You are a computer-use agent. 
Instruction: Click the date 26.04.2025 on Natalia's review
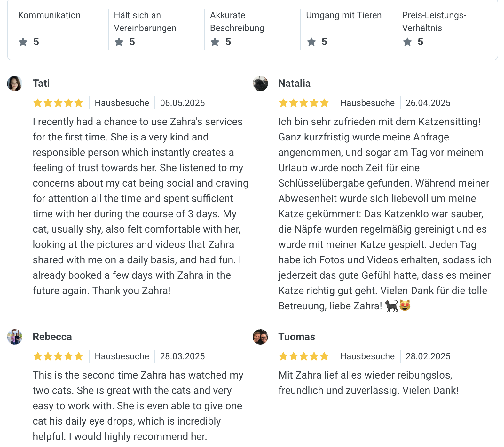click(x=428, y=103)
